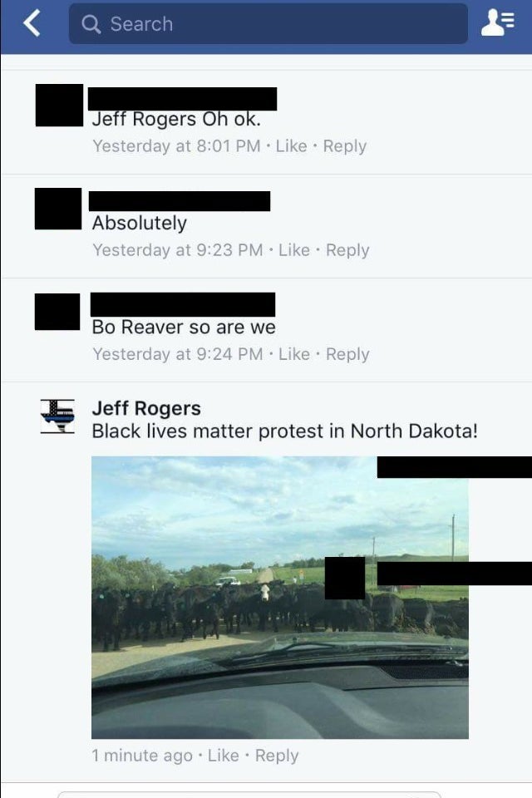Tap the "Absolutely" commenter's avatar
The height and width of the screenshot is (798, 532).
(x=58, y=209)
